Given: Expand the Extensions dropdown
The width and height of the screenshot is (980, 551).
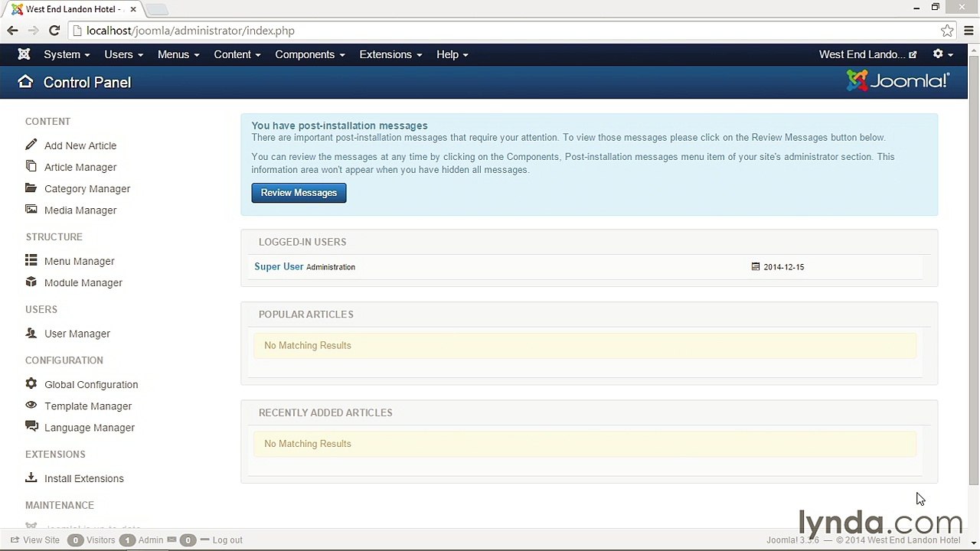Looking at the screenshot, I should [x=390, y=54].
